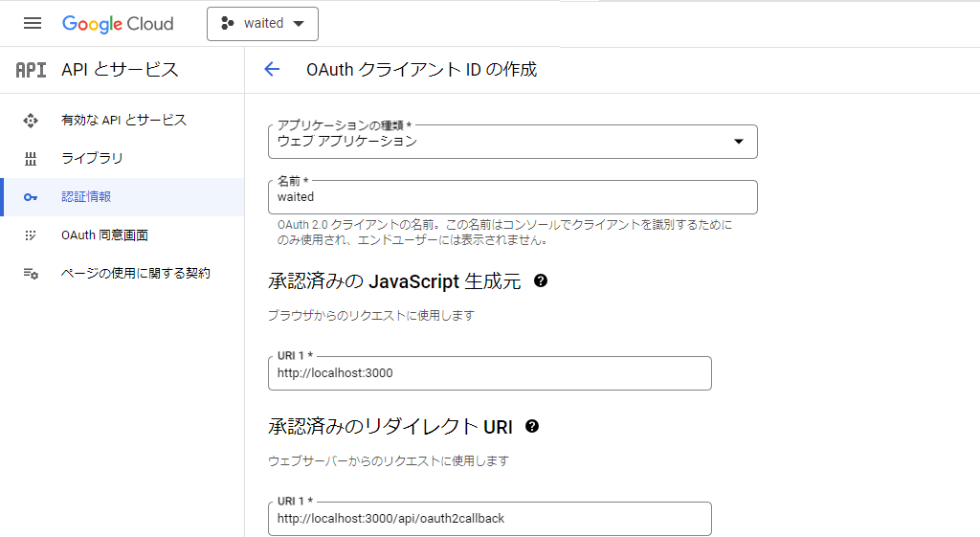980x537 pixels.
Task: Click the key icon for 認証情報
Action: [31, 197]
